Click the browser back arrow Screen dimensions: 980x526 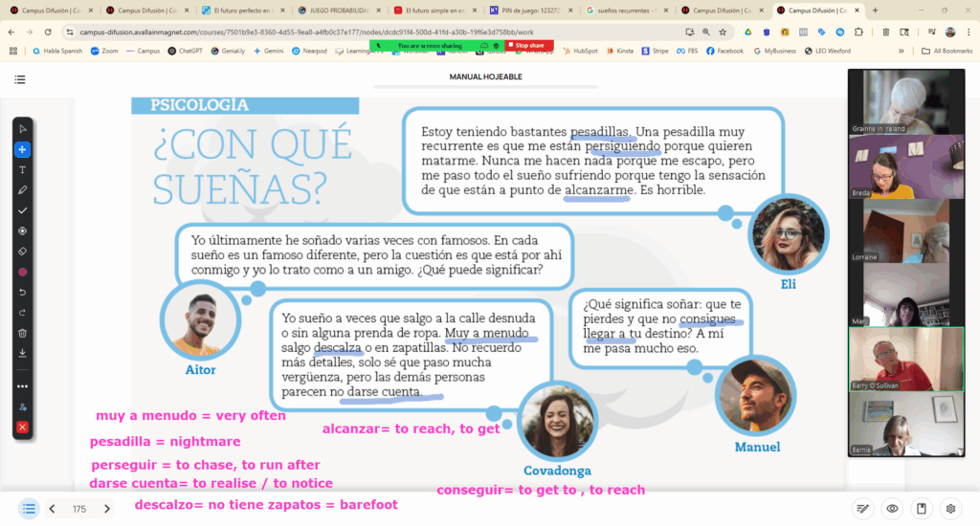coord(11,32)
